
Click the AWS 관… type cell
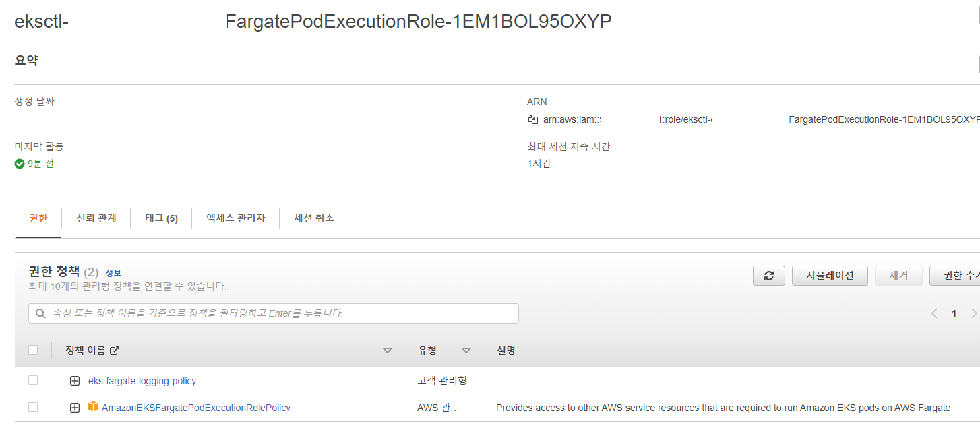438,408
